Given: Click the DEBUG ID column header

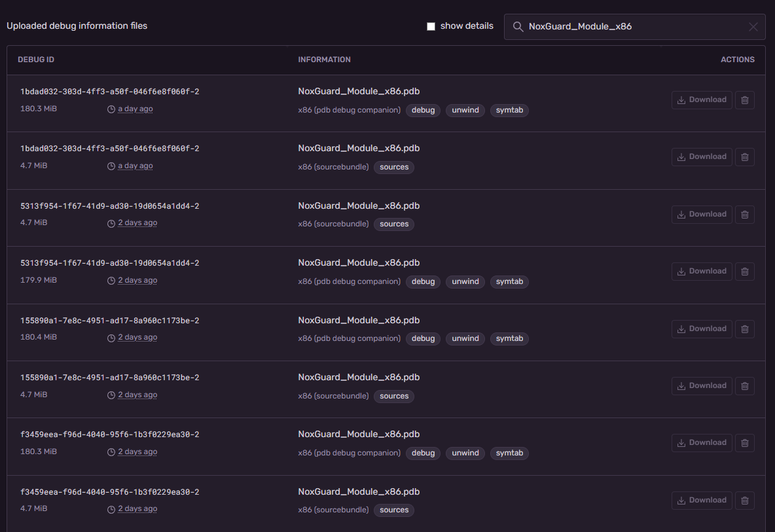Looking at the screenshot, I should pyautogui.click(x=36, y=60).
